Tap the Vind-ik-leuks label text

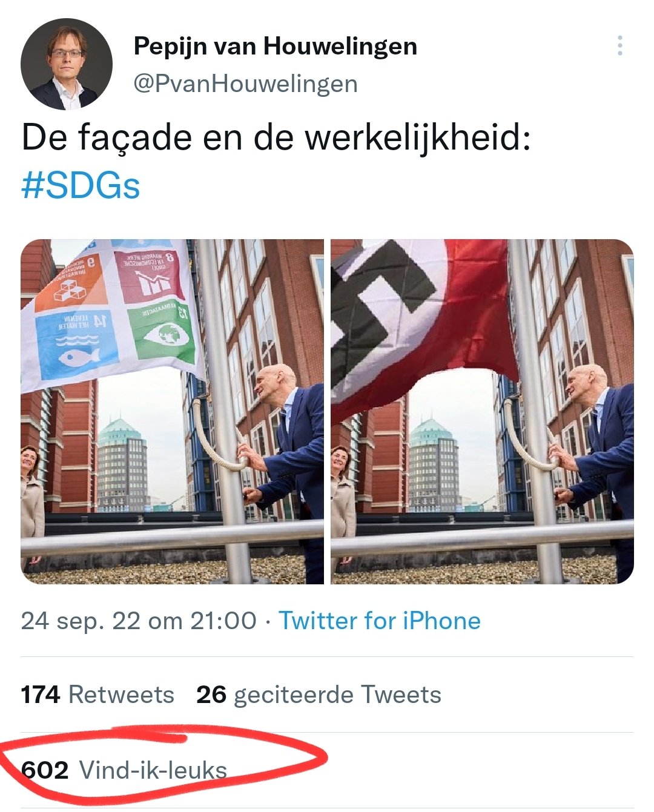pos(153,770)
